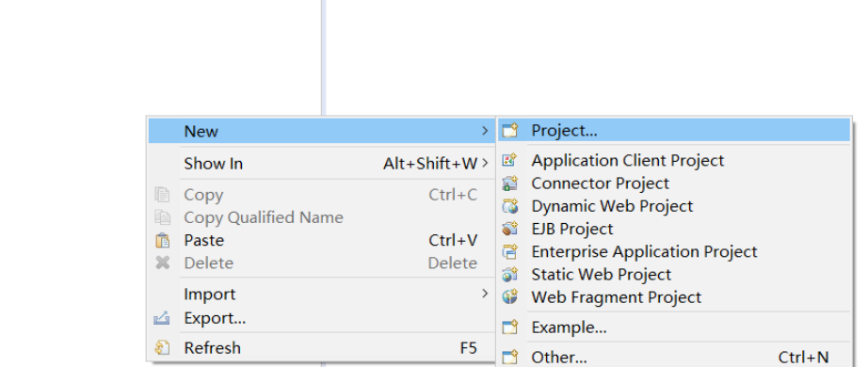The height and width of the screenshot is (367, 868).
Task: Click the Static Web Project icon
Action: click(x=510, y=275)
